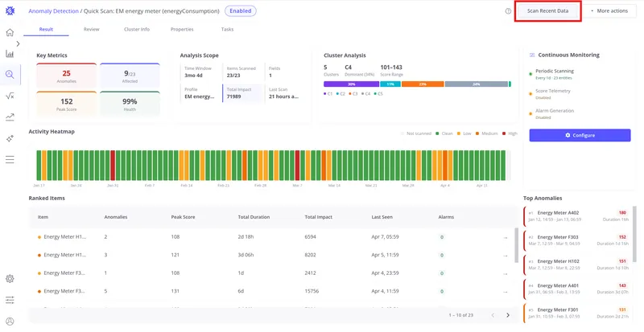Image resolution: width=644 pixels, height=332 pixels.
Task: Open top anomaly Energy Meter F303
Action: coord(577,240)
